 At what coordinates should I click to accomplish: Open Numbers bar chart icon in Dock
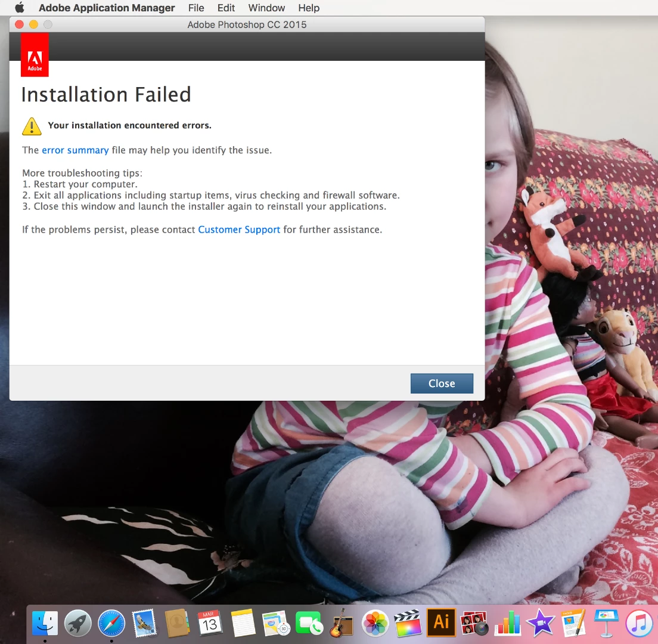pyautogui.click(x=507, y=623)
